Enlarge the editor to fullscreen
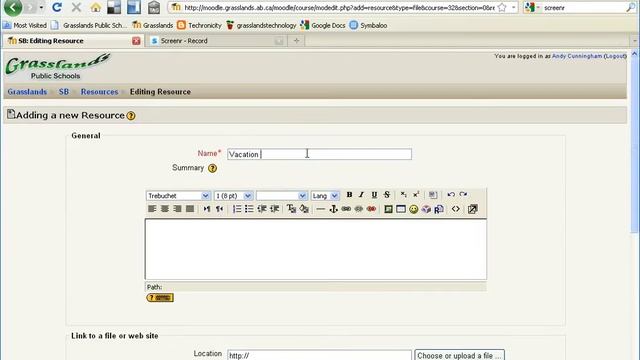This screenshot has height=360, width=640. [x=472, y=209]
